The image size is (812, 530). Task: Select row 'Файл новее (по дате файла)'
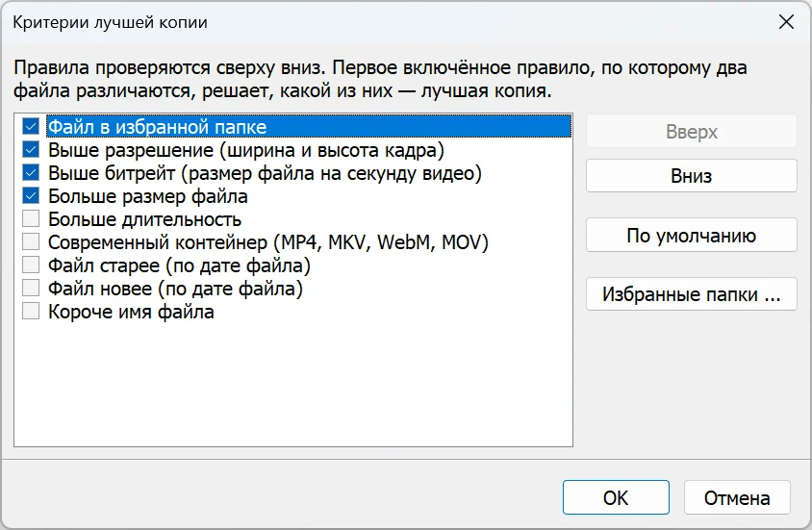(x=175, y=289)
